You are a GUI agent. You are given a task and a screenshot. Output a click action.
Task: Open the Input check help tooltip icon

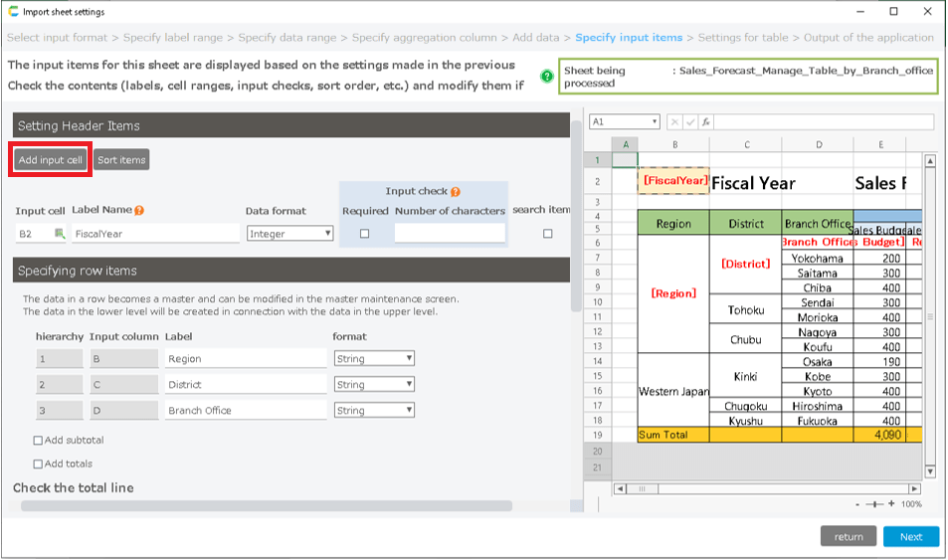(x=455, y=192)
